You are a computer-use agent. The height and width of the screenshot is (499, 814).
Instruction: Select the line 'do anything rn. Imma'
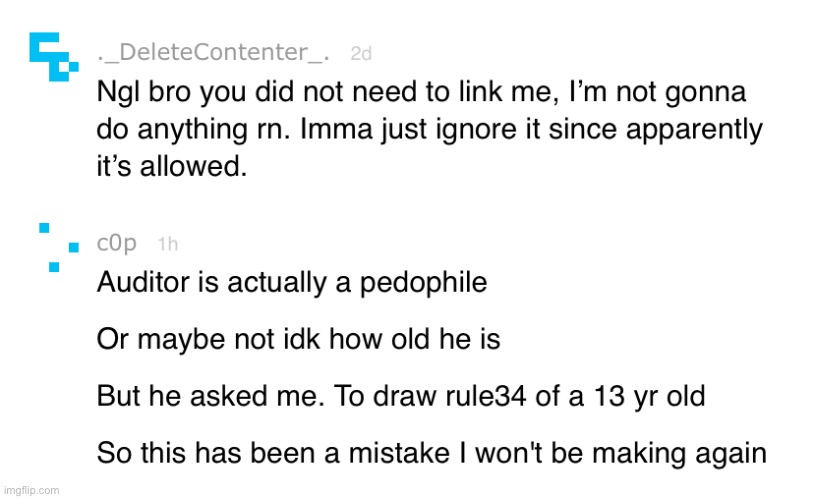point(430,130)
